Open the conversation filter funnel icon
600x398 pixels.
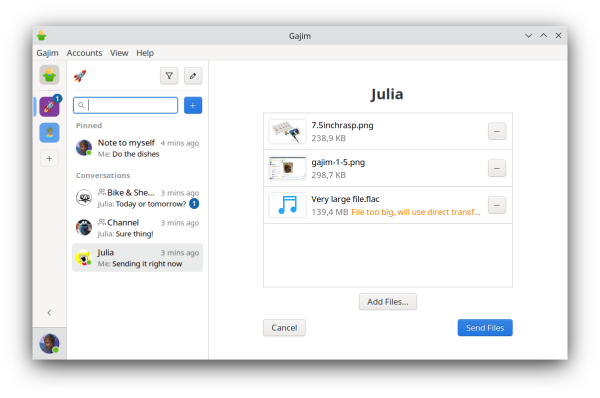click(x=169, y=76)
